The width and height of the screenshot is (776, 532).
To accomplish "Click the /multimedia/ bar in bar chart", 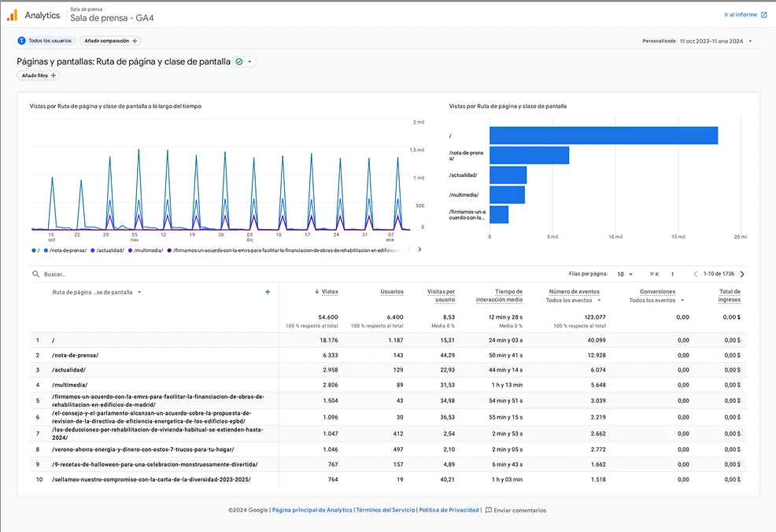I will [x=508, y=195].
